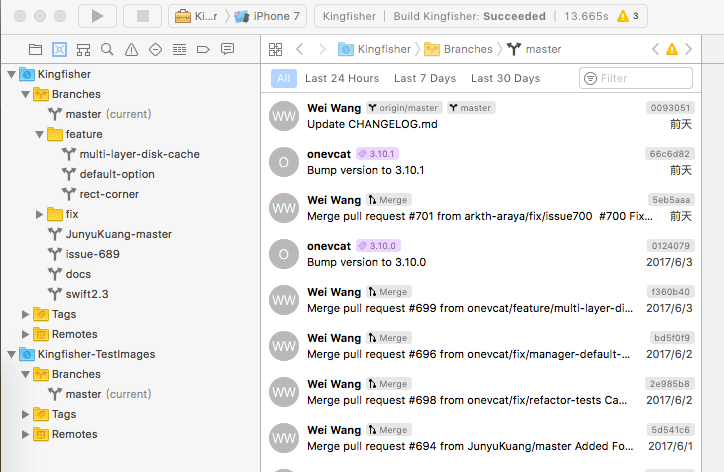
Task: Expand Kingfisher-TestImages Tags folder
Action: pos(25,414)
